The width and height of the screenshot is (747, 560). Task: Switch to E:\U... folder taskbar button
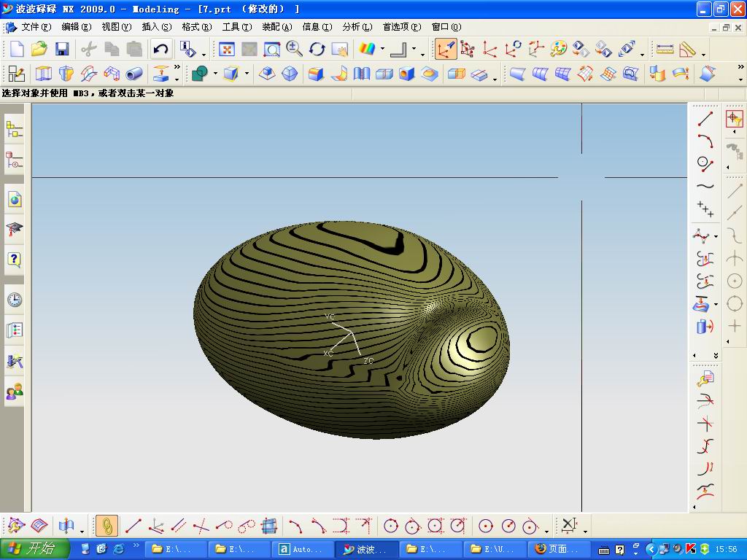[x=495, y=550]
